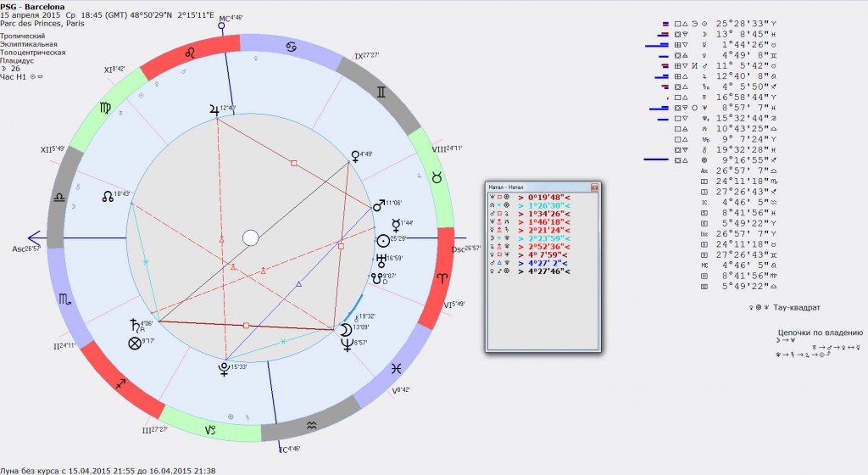
Task: Select the Capricorn sign on the zodiac ring
Action: pyautogui.click(x=210, y=429)
